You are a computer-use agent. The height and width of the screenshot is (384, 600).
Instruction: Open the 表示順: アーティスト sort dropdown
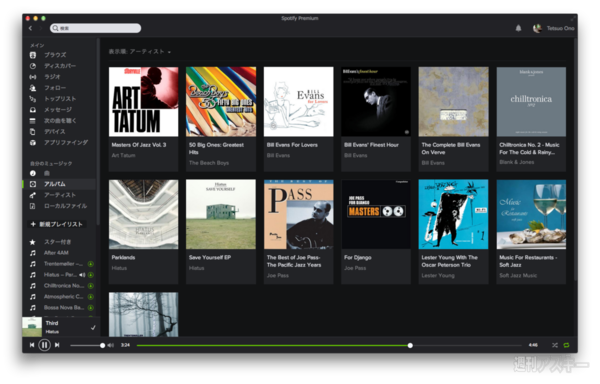point(139,52)
